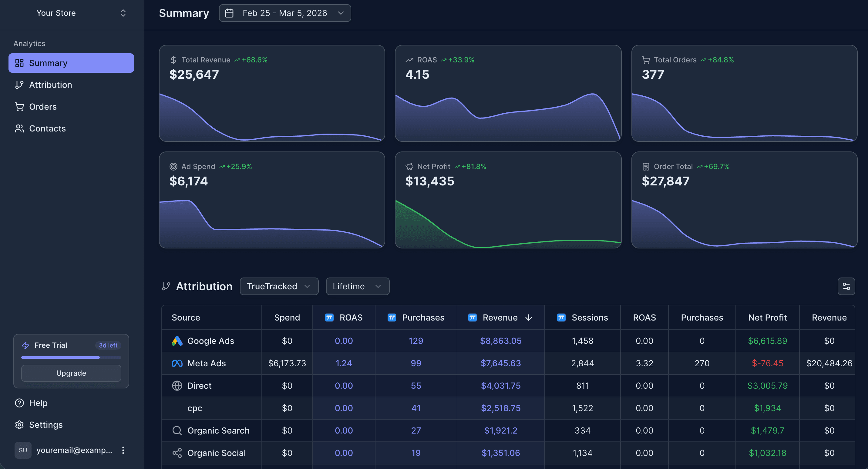The image size is (868, 469).
Task: Open the TrueTracked attribution model dropdown
Action: (279, 286)
